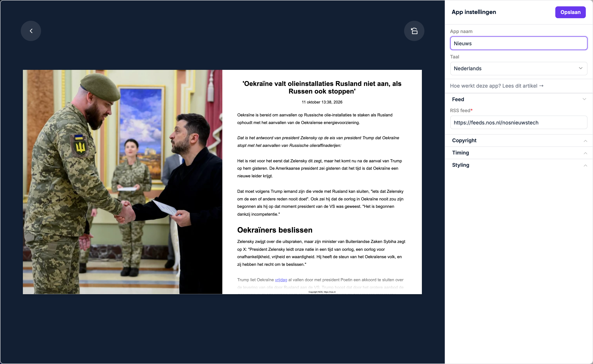
Task: Click the back arrow button
Action: point(31,31)
